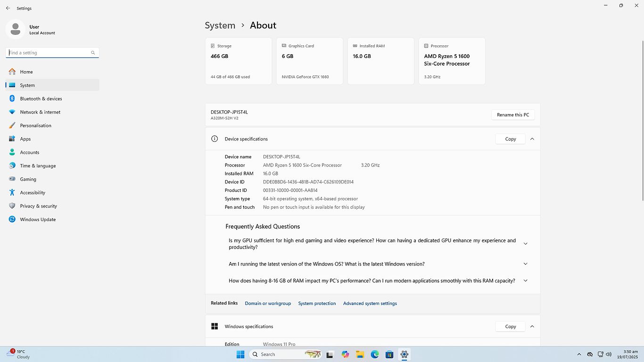Select System in the sidebar
Image resolution: width=644 pixels, height=362 pixels.
52,85
